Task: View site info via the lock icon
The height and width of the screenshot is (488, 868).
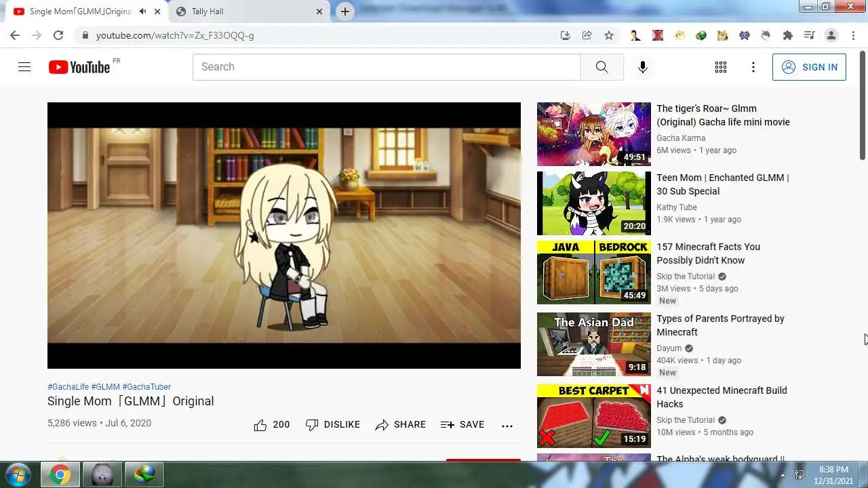Action: point(85,35)
